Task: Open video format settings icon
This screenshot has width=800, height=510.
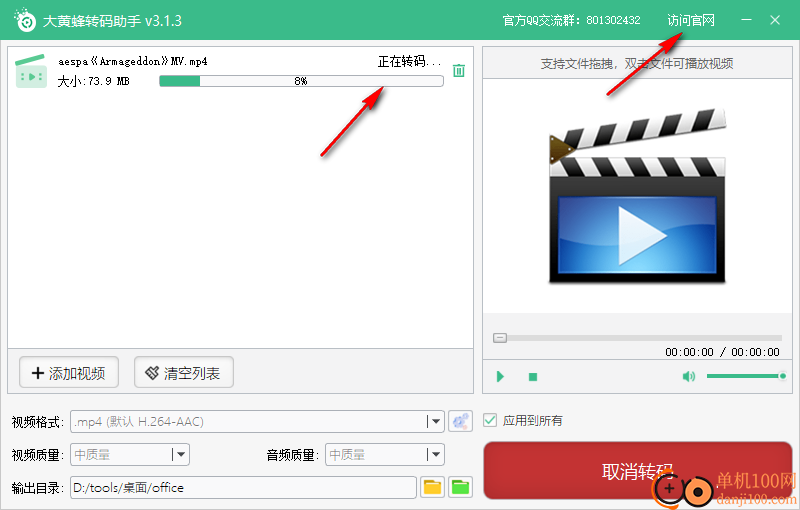Action: coord(460,421)
